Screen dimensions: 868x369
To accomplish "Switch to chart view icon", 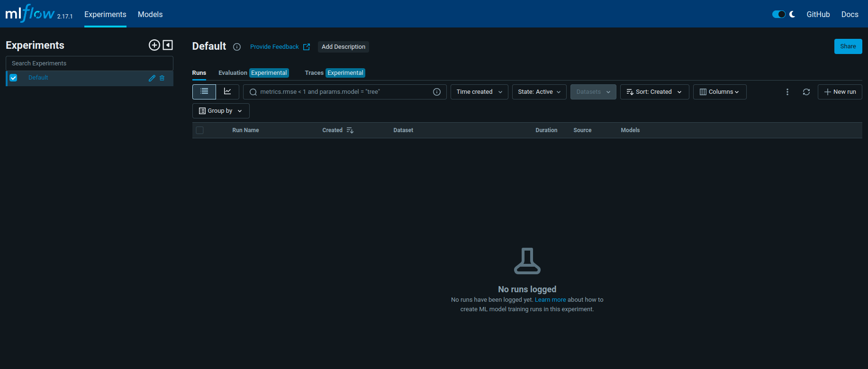I will (227, 91).
